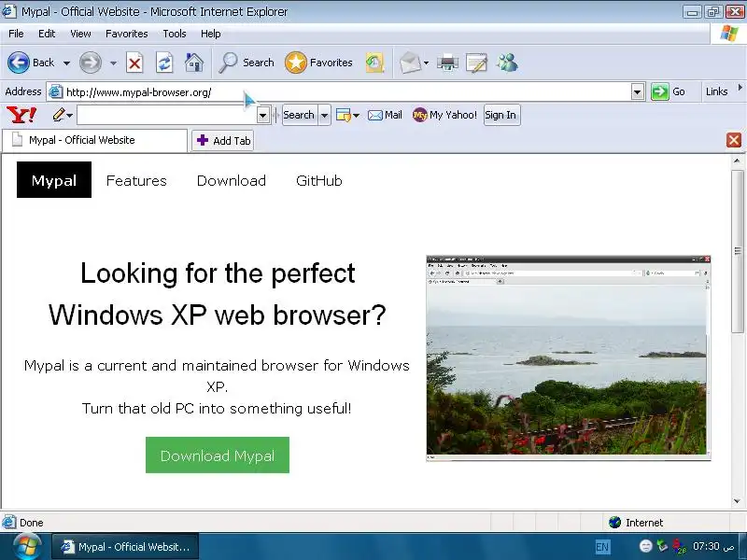This screenshot has height=560, width=747.
Task: Click the Home page icon
Action: pos(194,63)
